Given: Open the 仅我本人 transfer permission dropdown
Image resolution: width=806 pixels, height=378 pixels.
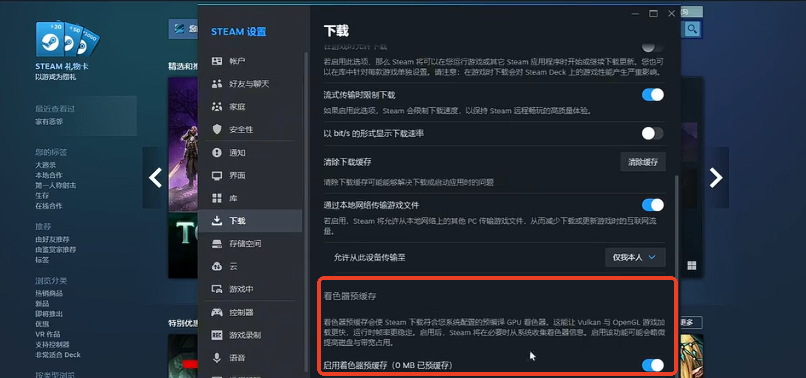Looking at the screenshot, I should (x=635, y=257).
